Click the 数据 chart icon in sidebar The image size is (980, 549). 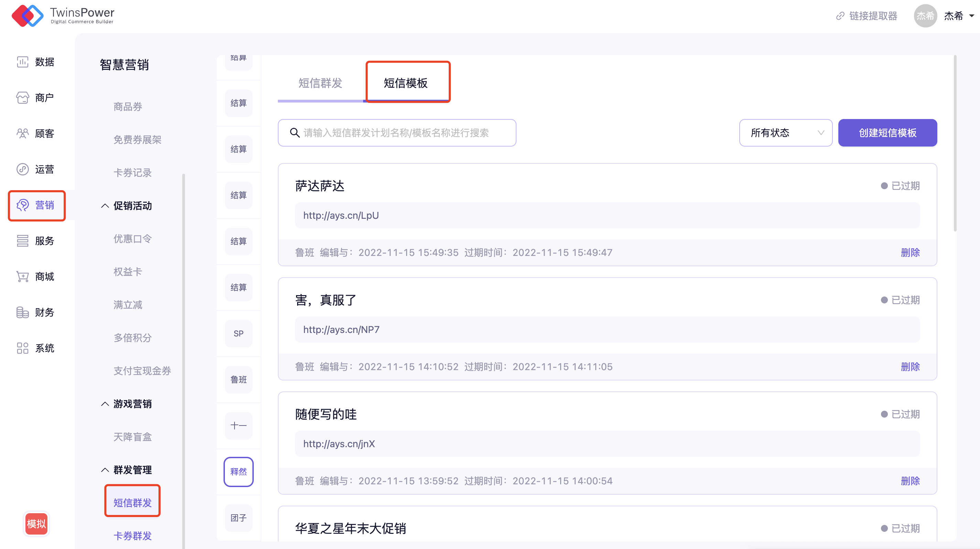pos(22,62)
